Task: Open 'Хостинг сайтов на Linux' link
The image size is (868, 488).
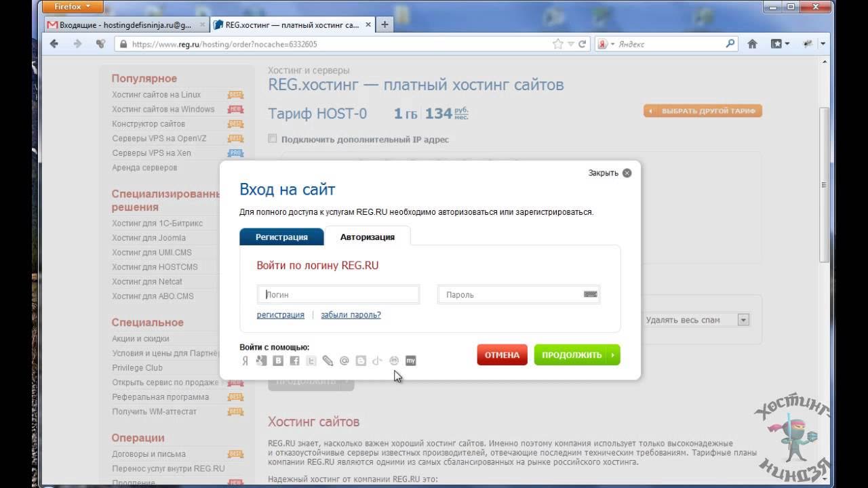Action: pyautogui.click(x=156, y=95)
